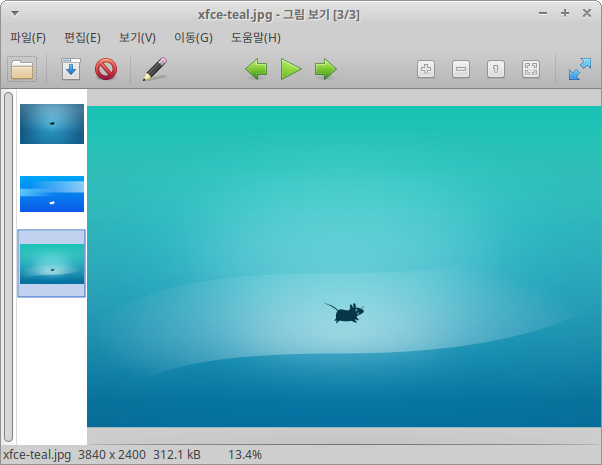This screenshot has height=465, width=602.
Task: Select the second blue striped thumbnail
Action: coord(52,193)
